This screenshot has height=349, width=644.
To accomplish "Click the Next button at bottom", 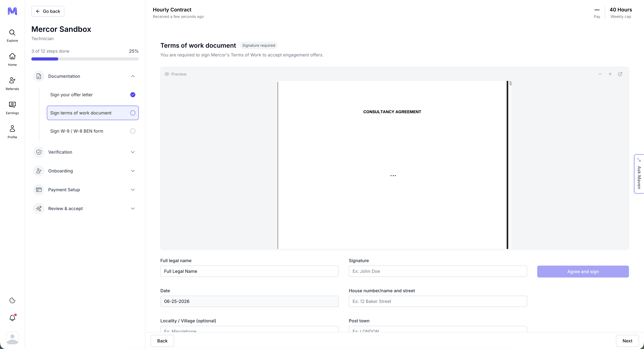I will pos(627,341).
